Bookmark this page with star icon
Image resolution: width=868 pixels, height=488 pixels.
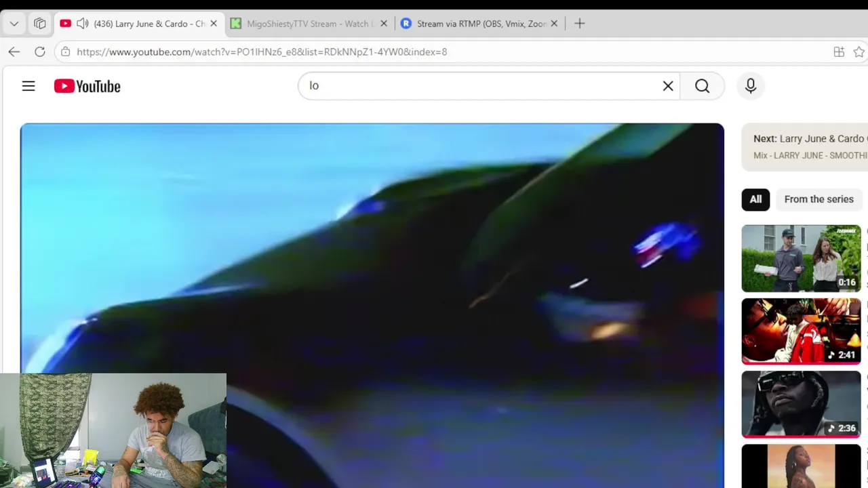(x=859, y=52)
